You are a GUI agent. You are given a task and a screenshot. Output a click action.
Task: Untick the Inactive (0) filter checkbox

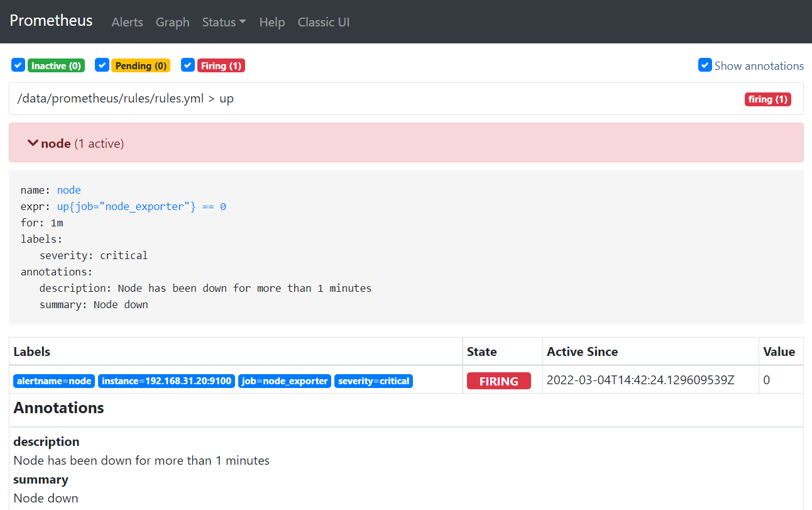click(x=18, y=65)
